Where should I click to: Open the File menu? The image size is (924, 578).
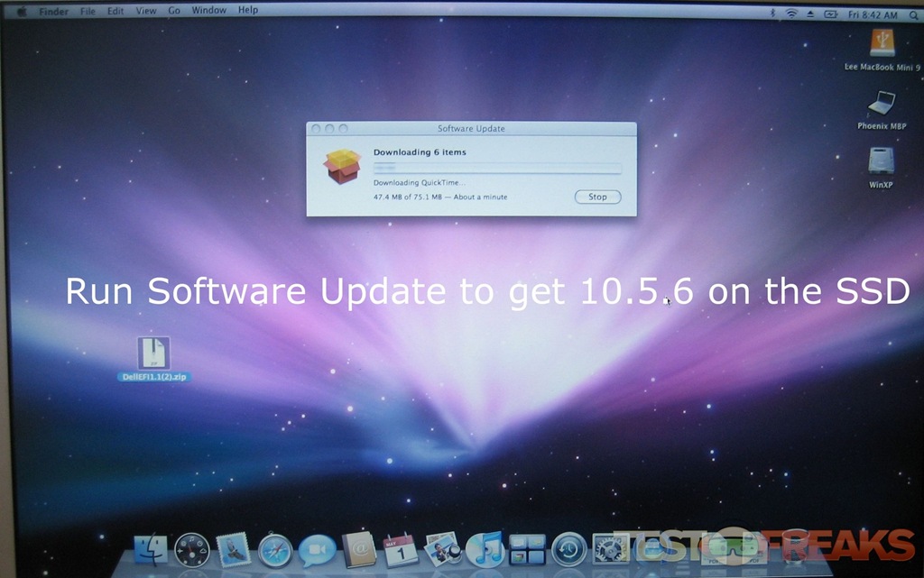88,11
